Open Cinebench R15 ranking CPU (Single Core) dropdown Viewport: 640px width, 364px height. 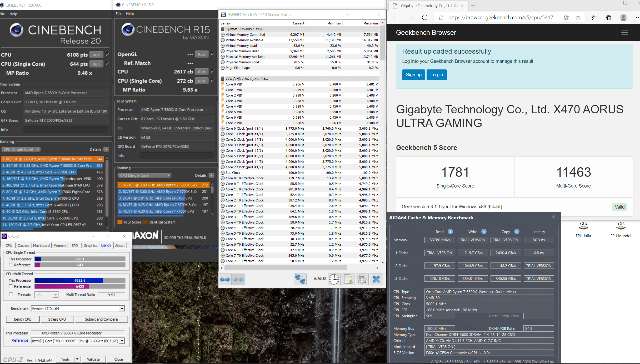(x=144, y=175)
